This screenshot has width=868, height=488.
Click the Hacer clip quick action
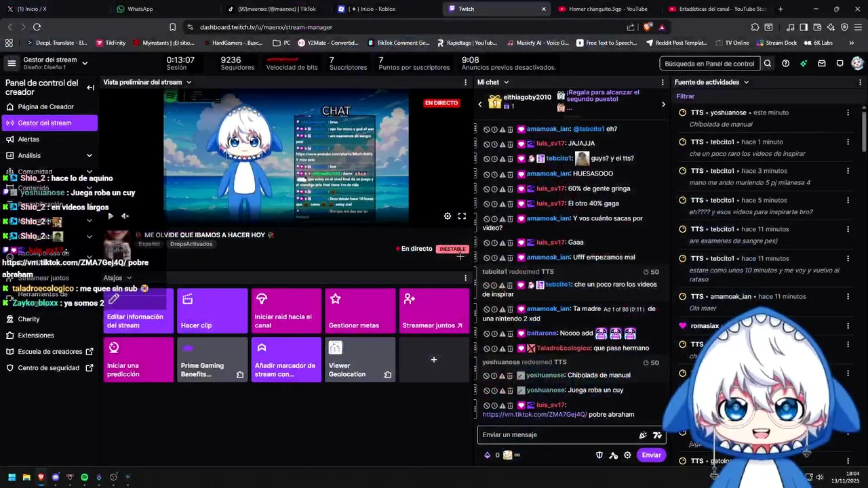212,311
